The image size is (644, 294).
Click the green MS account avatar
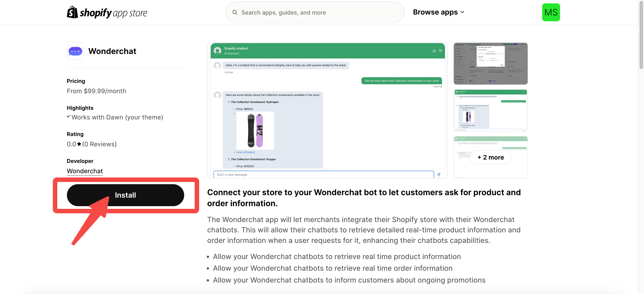(551, 12)
